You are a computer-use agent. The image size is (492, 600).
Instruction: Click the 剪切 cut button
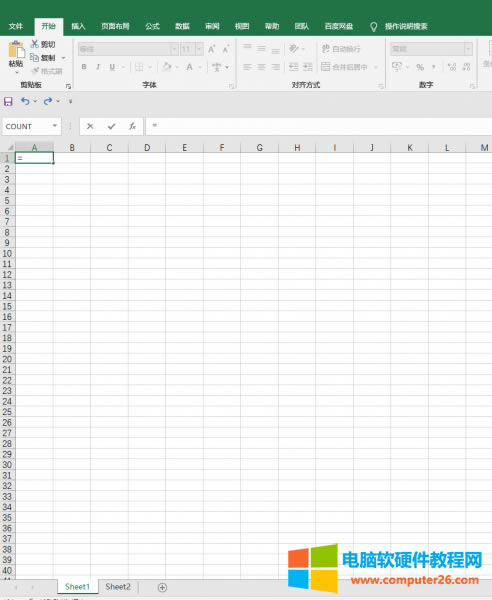43,44
